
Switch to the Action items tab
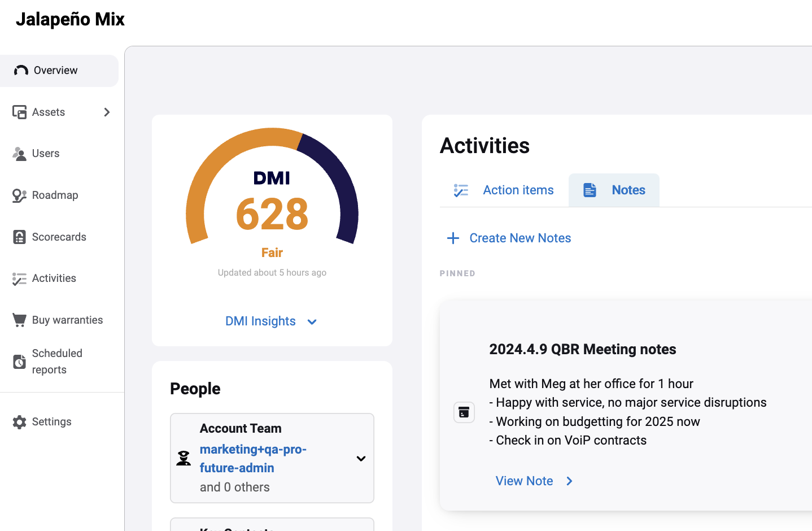pyautogui.click(x=504, y=190)
